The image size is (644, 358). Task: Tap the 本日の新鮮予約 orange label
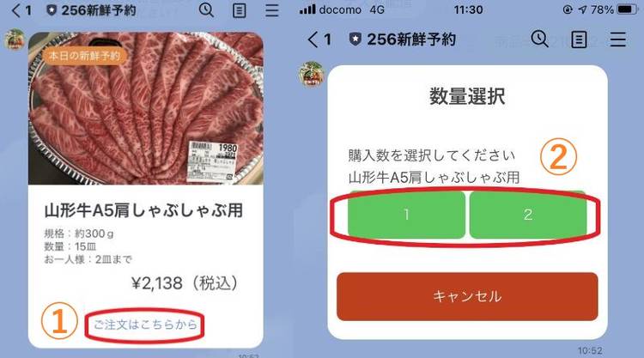coord(84,56)
